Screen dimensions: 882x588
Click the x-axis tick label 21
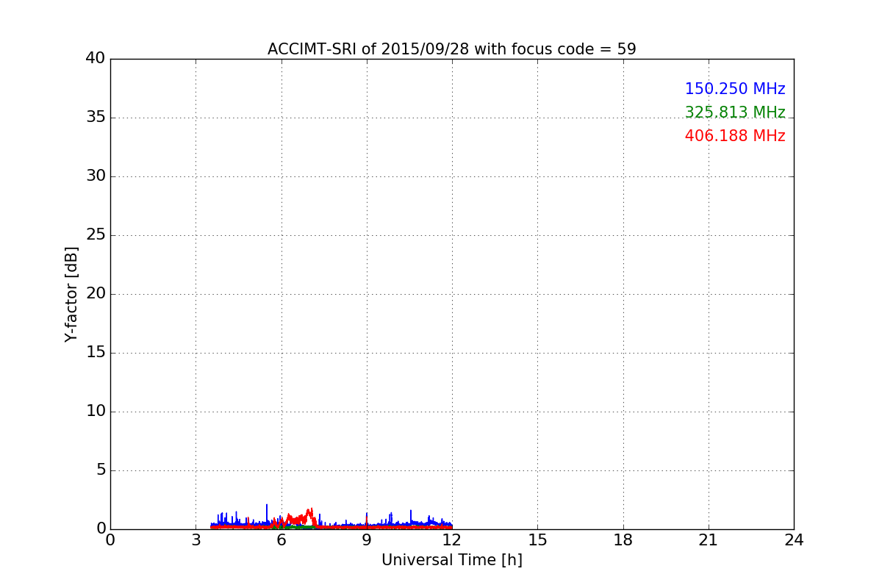[x=709, y=540]
